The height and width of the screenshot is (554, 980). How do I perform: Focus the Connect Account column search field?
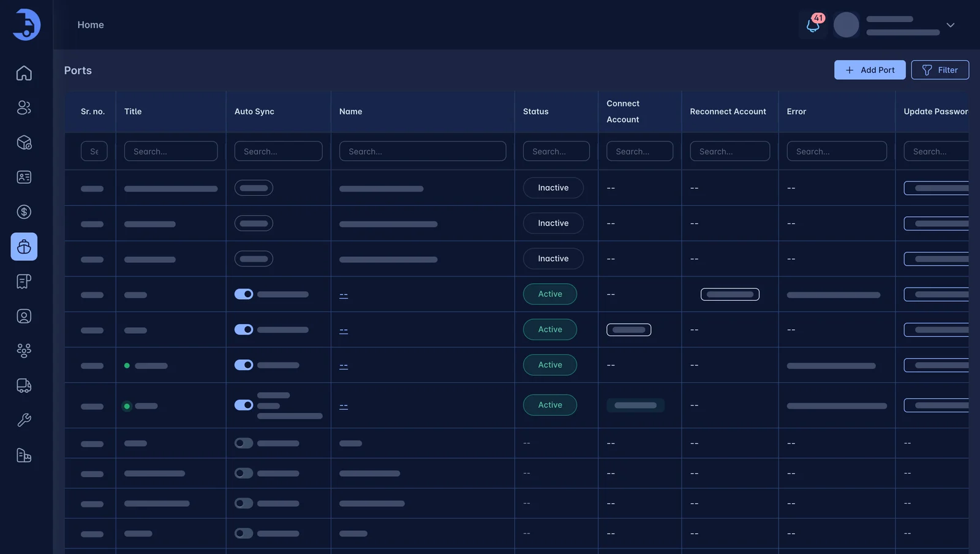(640, 151)
